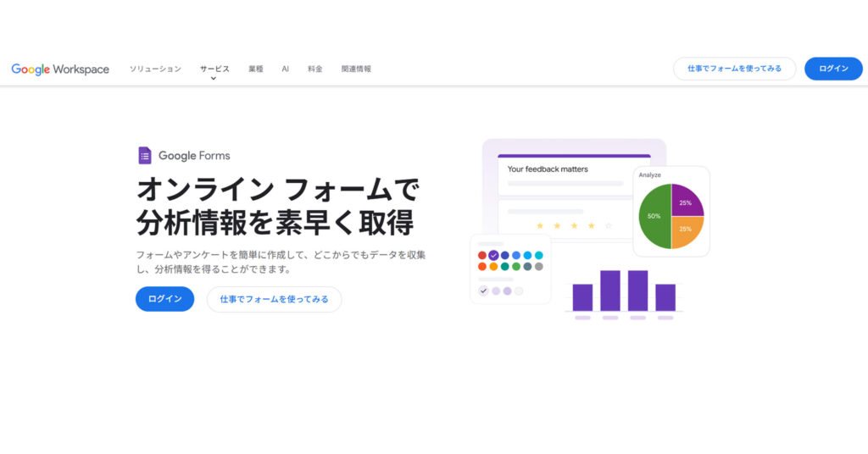Select the purple checked color swatch
The width and height of the screenshot is (868, 454).
493,255
